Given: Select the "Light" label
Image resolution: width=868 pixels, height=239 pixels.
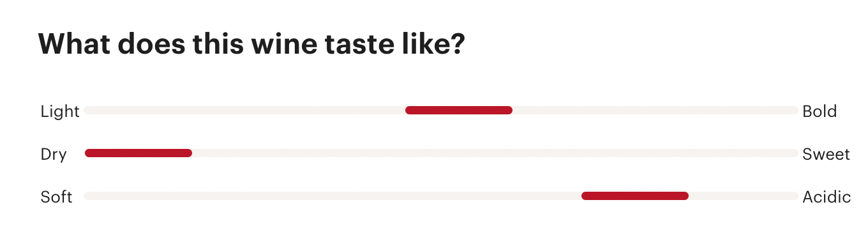Looking at the screenshot, I should (x=60, y=111).
